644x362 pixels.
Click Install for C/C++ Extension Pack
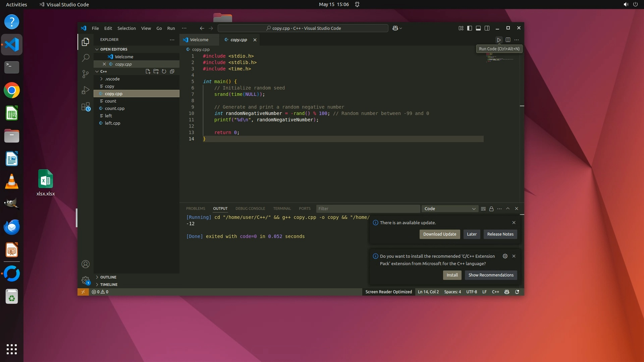tap(452, 275)
